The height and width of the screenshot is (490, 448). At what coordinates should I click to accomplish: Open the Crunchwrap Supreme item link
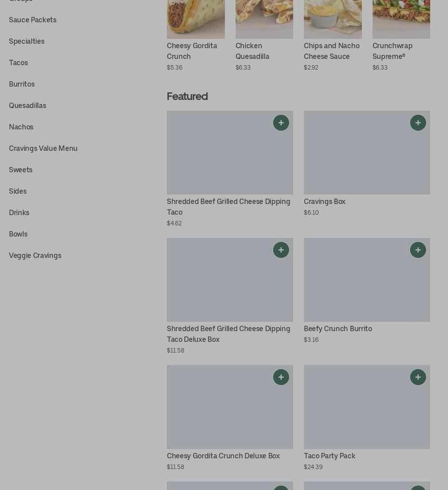click(392, 51)
